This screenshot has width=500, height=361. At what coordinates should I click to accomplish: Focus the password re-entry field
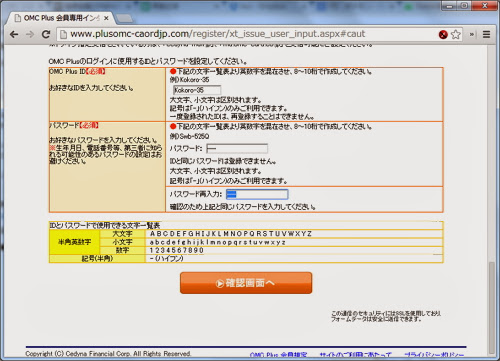point(257,194)
